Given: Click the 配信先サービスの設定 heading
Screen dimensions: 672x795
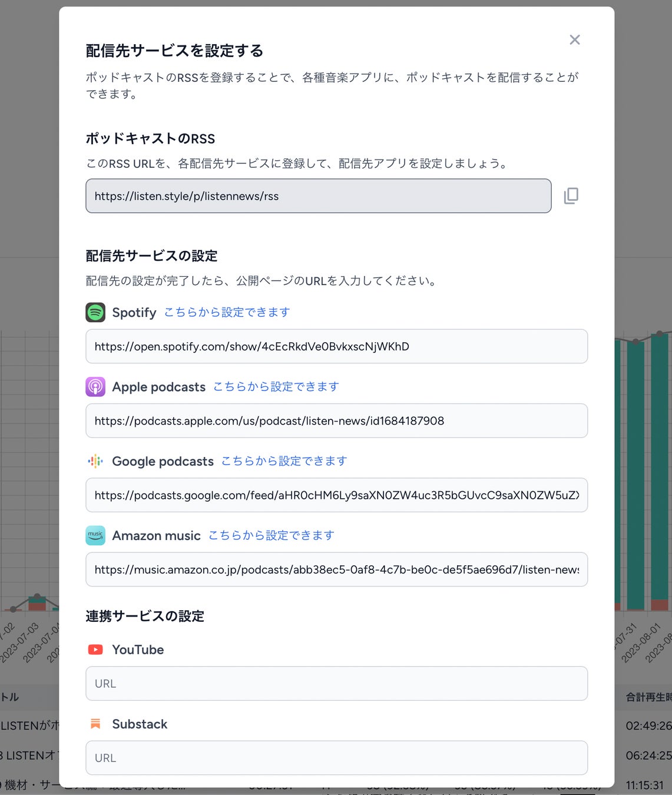Looking at the screenshot, I should point(151,256).
